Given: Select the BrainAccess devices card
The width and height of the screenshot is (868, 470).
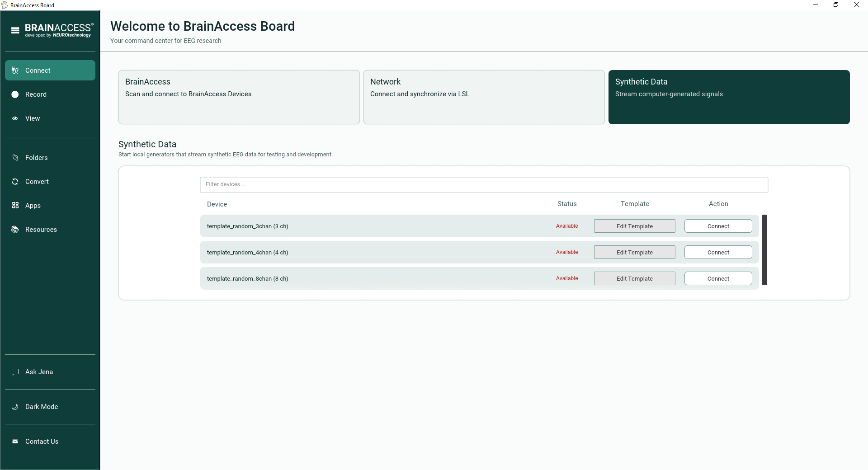Looking at the screenshot, I should click(x=239, y=97).
